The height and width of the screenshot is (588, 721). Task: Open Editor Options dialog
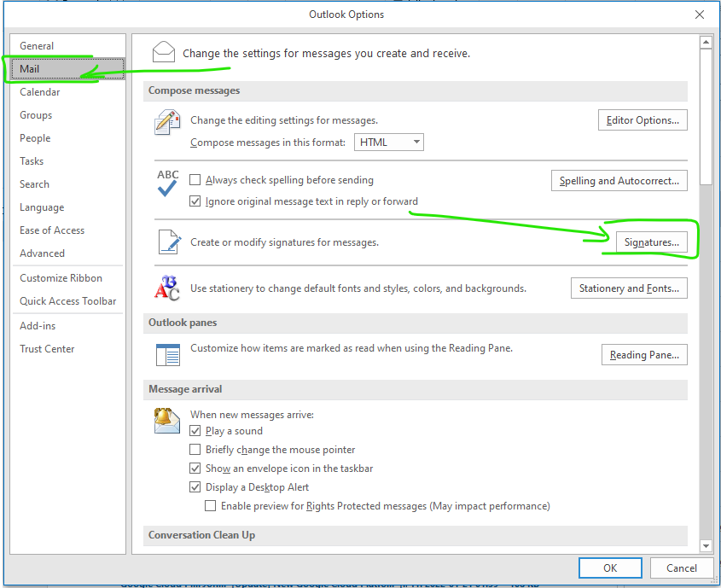[643, 120]
